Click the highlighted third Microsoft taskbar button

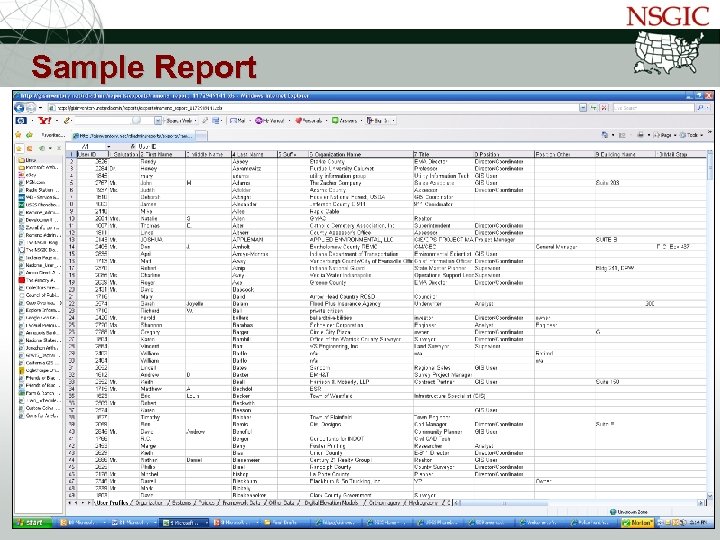[x=184, y=523]
